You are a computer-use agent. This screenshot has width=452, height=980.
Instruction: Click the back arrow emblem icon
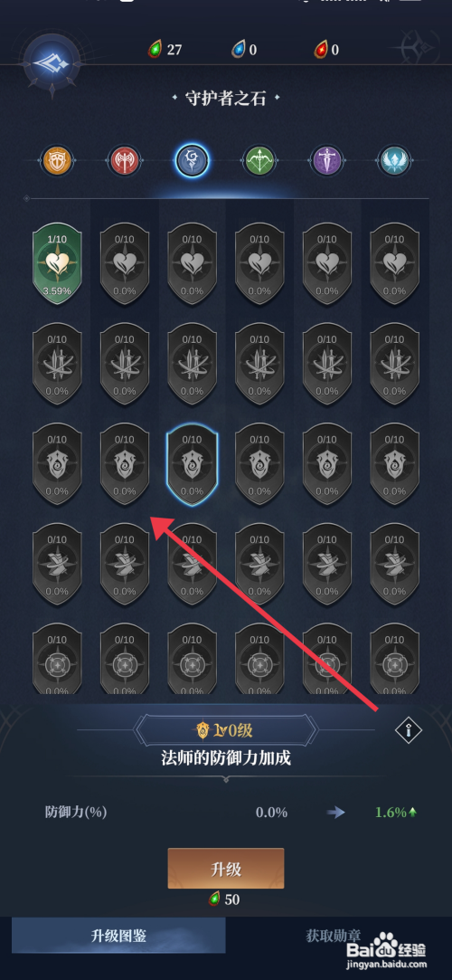click(x=52, y=62)
